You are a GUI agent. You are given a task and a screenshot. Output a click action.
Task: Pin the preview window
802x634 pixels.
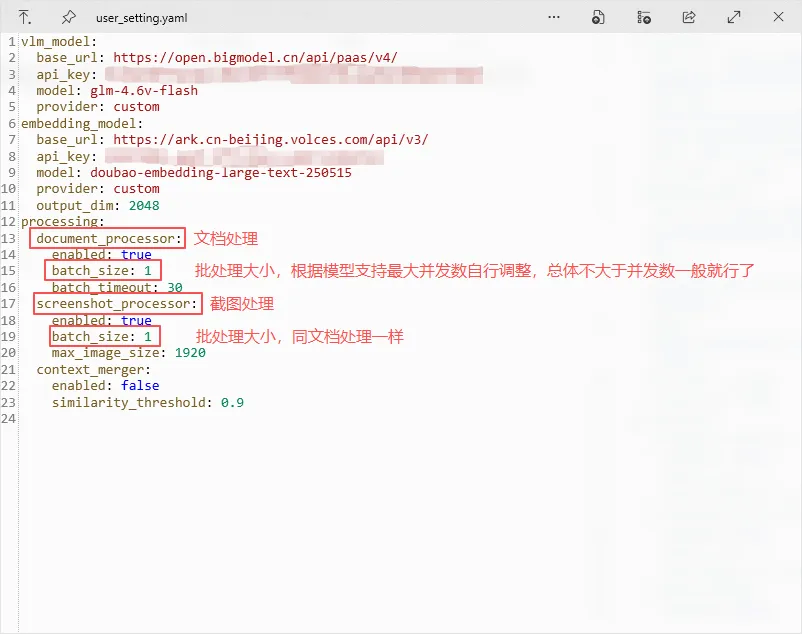click(x=69, y=17)
